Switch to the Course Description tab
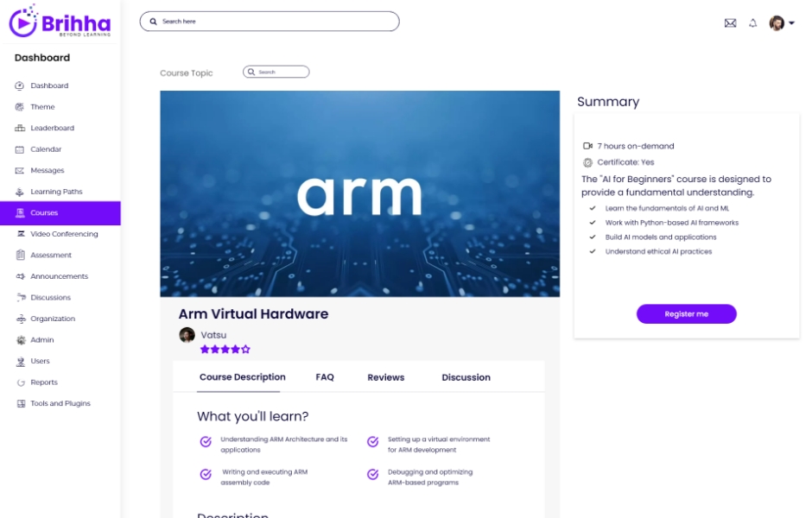The image size is (812, 518). pyautogui.click(x=243, y=377)
